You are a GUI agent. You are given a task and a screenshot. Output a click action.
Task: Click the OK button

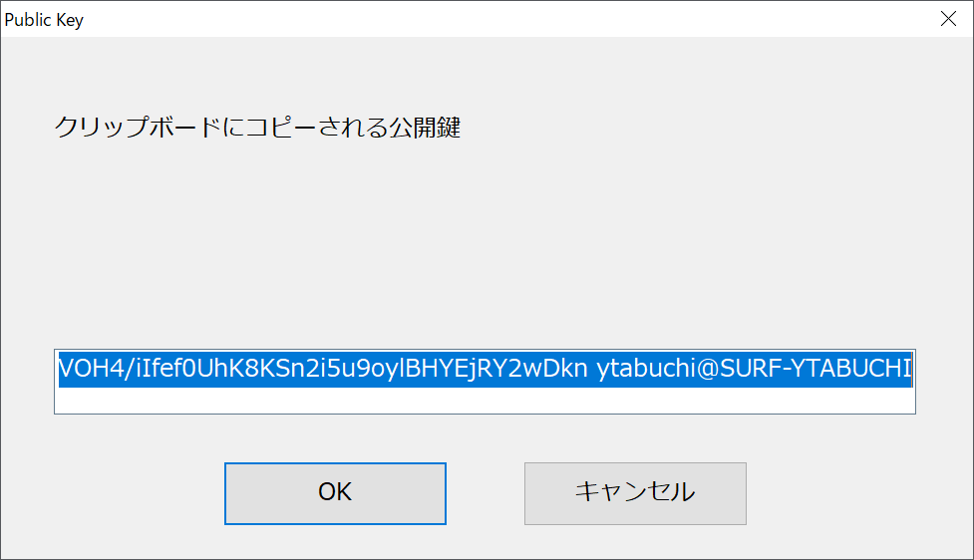tap(335, 493)
